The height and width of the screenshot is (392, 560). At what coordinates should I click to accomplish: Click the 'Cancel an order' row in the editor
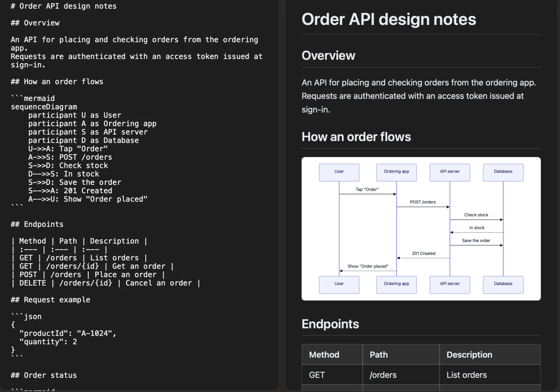[106, 283]
